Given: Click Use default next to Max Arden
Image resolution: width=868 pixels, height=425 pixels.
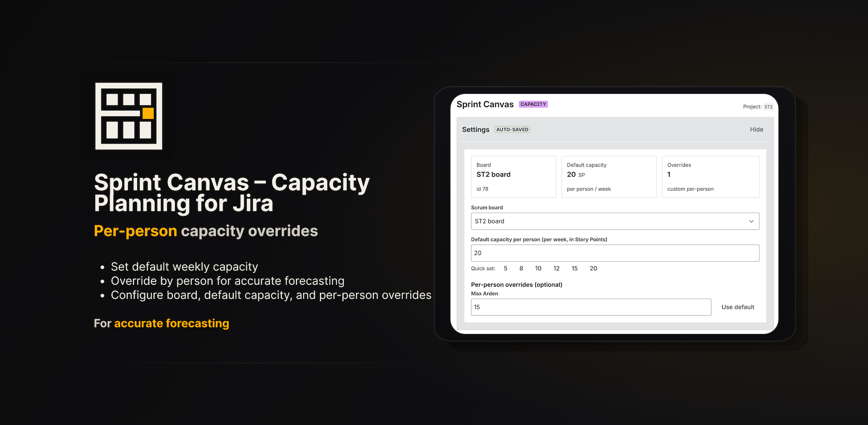Looking at the screenshot, I should tap(737, 307).
